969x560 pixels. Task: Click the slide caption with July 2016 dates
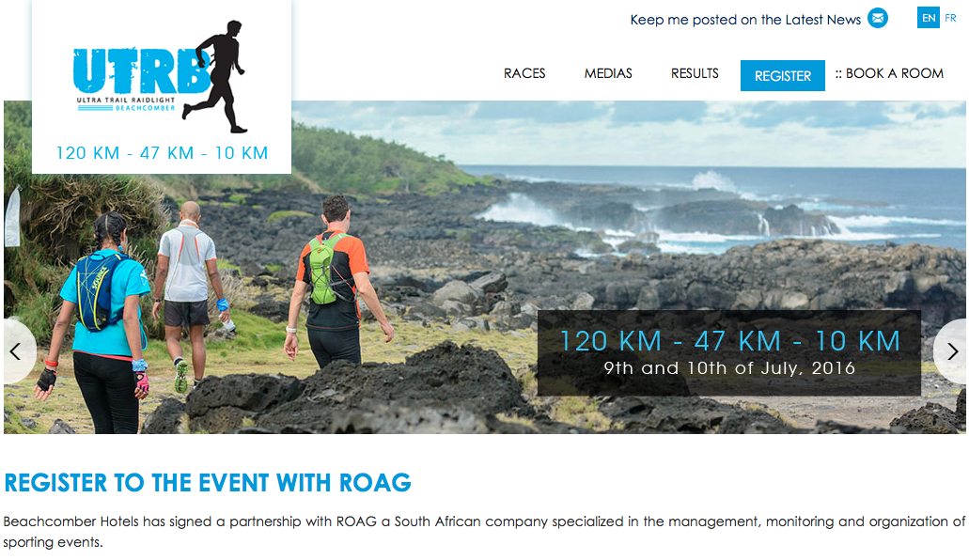728,353
